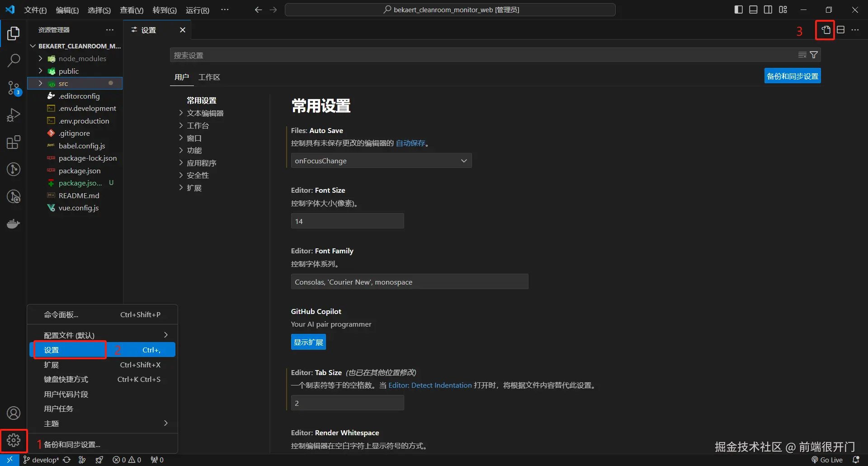
Task: Open the editor More Actions ellipsis menu
Action: click(855, 30)
